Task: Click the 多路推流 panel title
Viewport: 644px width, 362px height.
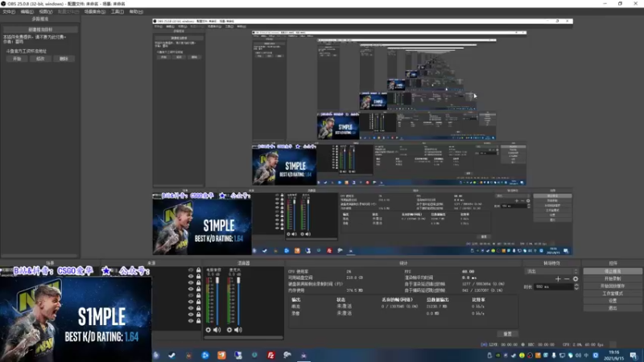Action: click(x=39, y=19)
